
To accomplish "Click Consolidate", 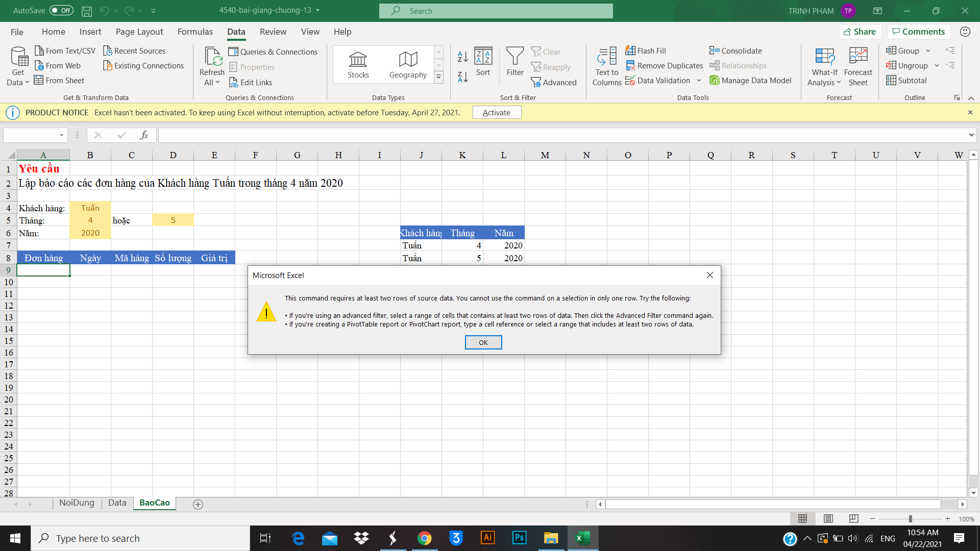I will [736, 51].
